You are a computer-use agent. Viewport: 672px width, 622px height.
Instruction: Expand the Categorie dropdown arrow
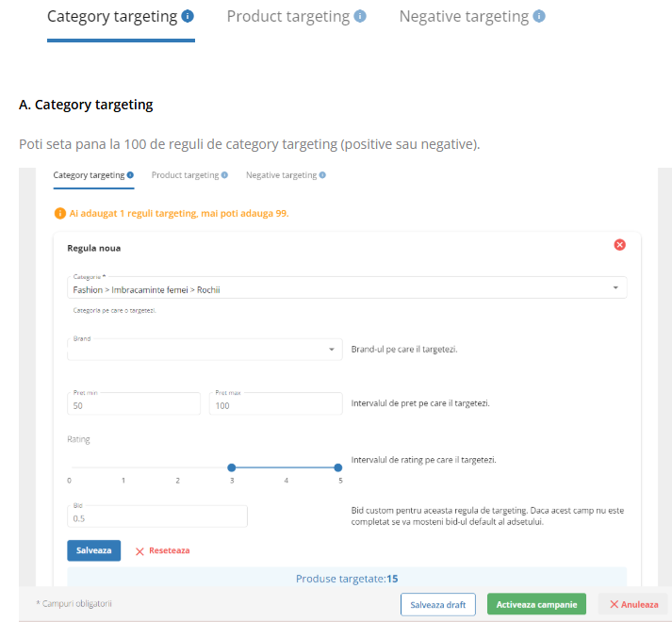click(615, 287)
